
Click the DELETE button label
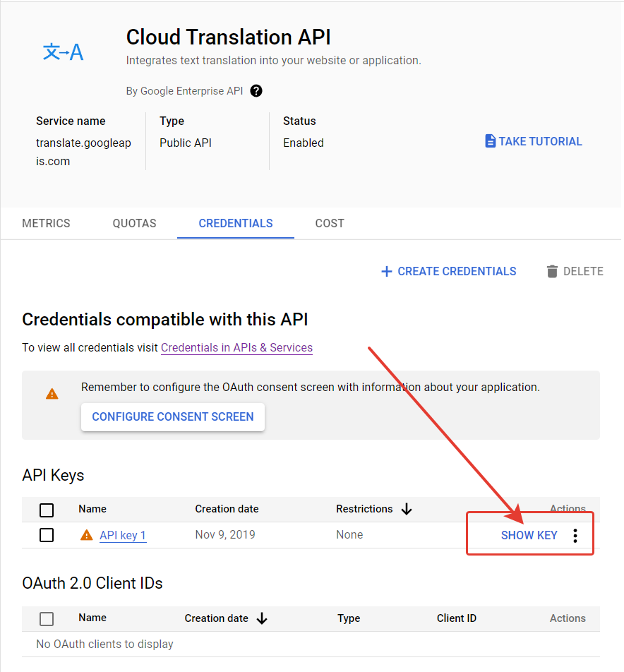click(583, 271)
